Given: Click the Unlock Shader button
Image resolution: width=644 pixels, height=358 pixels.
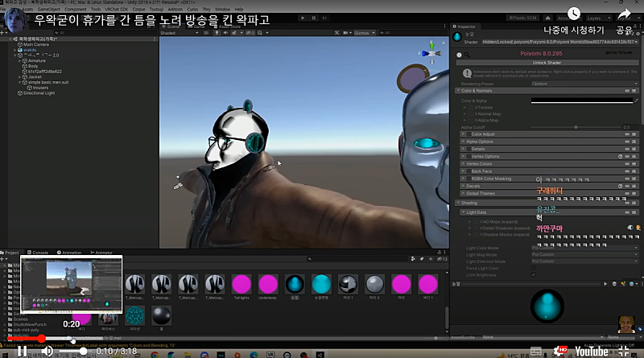Looking at the screenshot, I should pyautogui.click(x=547, y=62).
